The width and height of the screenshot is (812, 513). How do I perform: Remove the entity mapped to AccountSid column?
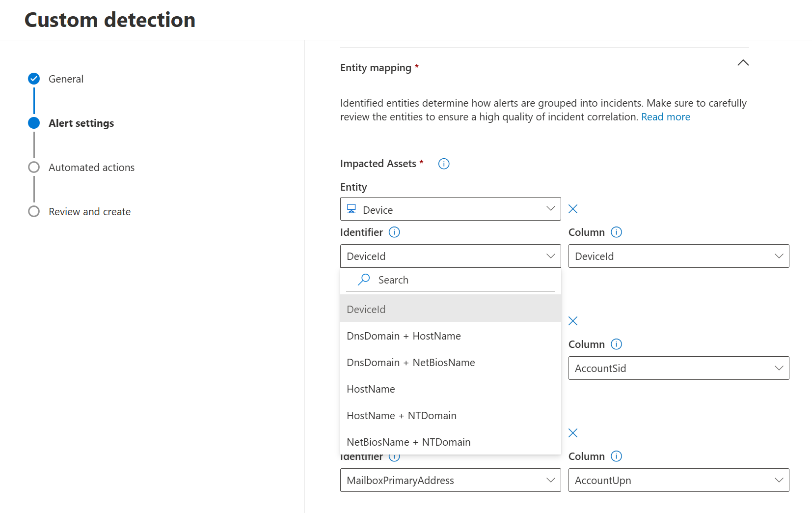click(x=573, y=321)
